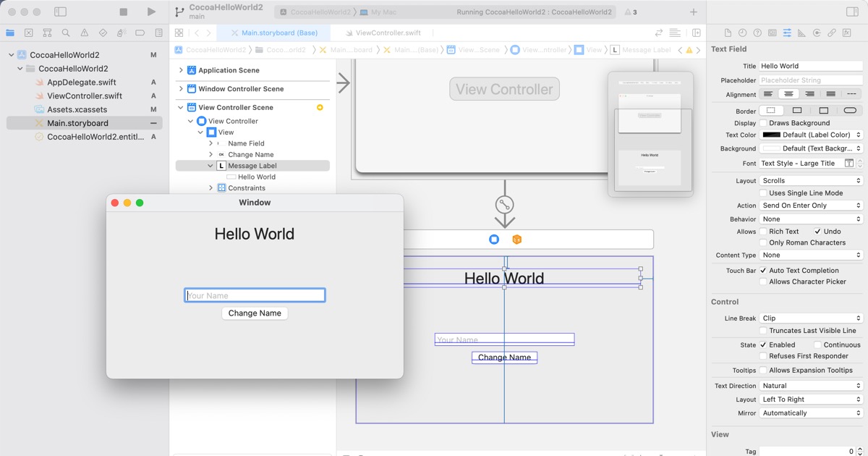Select the rounded border style
The height and width of the screenshot is (456, 868).
pos(850,111)
